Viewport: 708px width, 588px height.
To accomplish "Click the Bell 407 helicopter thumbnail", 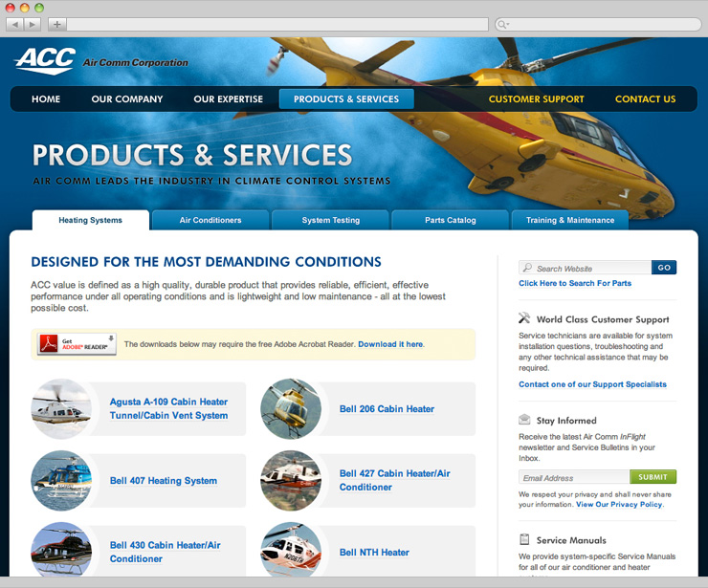I will (x=61, y=481).
